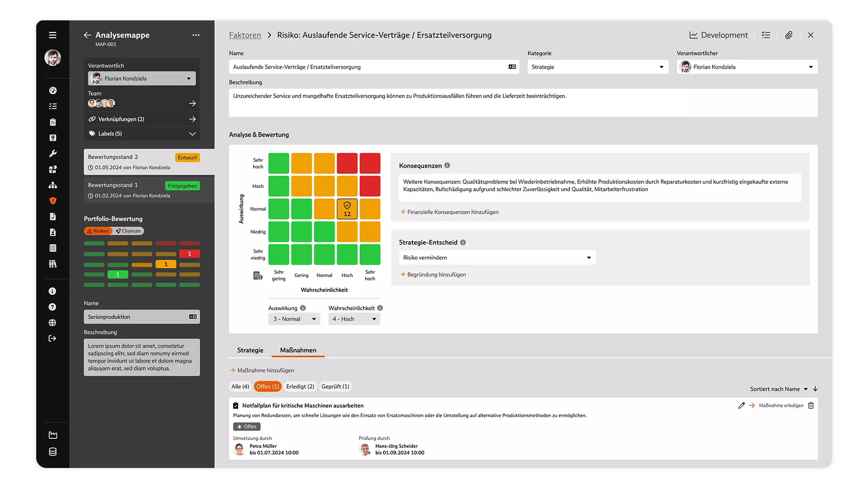Navigate to the Faktoren breadcrumb link
Screen dimensions: 868x488
(245, 35)
